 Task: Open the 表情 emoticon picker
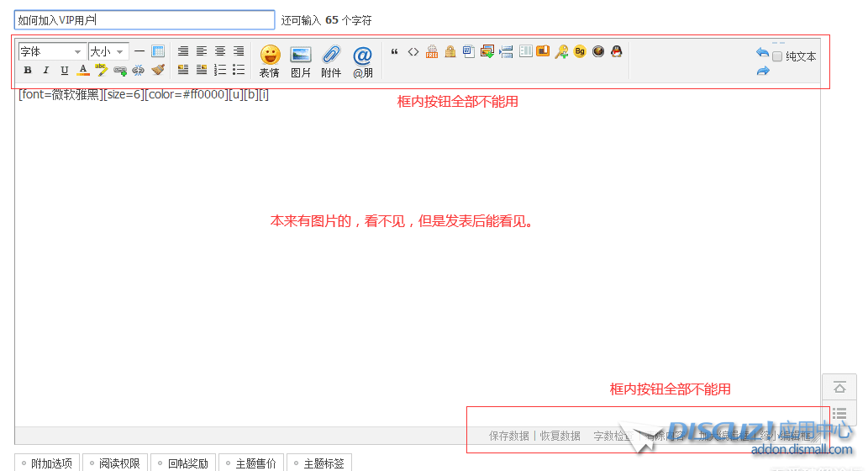[270, 61]
